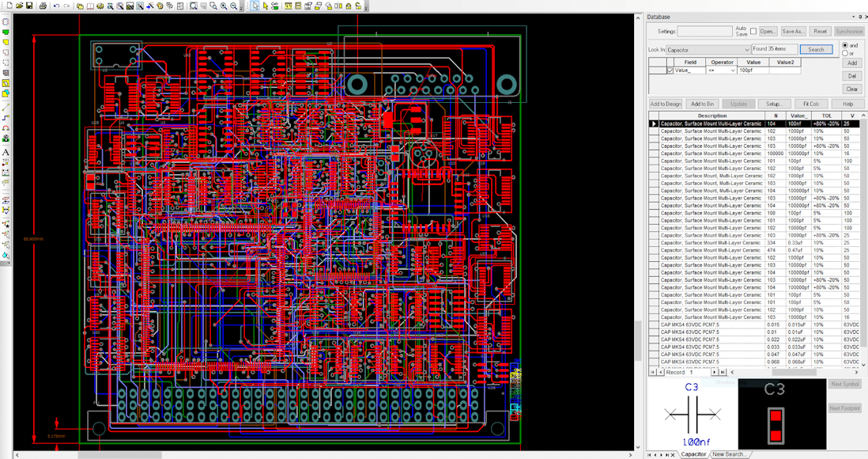
Task: Toggle the Auto Save checkbox
Action: coord(753,31)
